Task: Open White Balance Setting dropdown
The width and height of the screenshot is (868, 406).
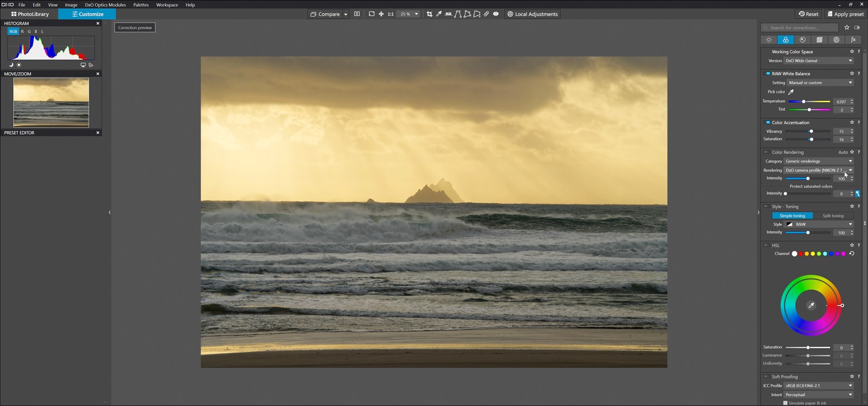Action: 820,83
